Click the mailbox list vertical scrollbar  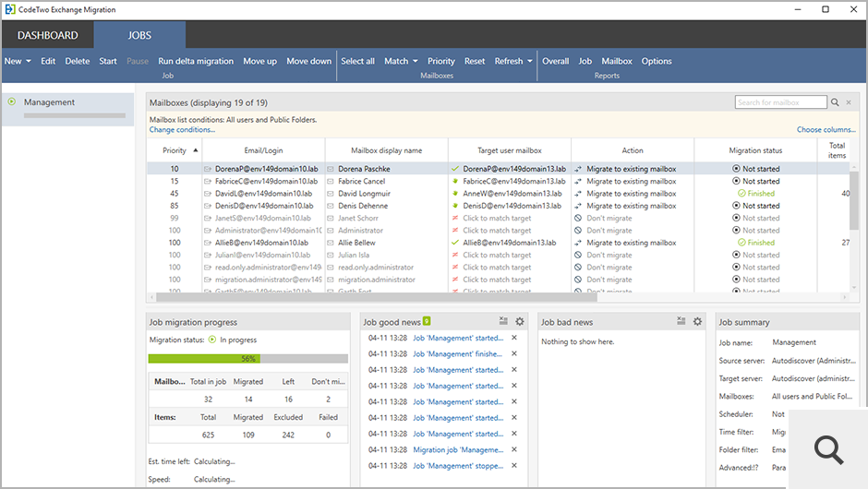(854, 200)
